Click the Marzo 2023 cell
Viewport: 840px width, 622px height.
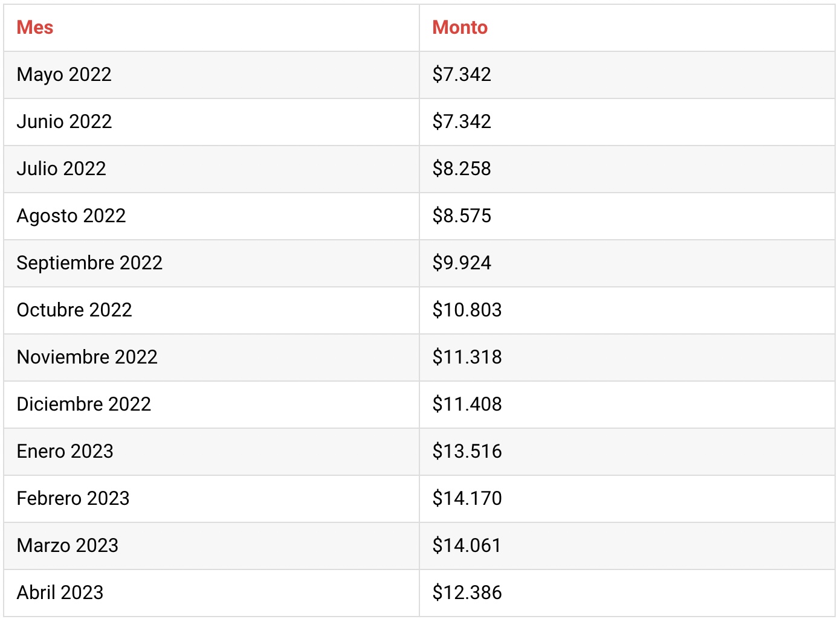212,546
